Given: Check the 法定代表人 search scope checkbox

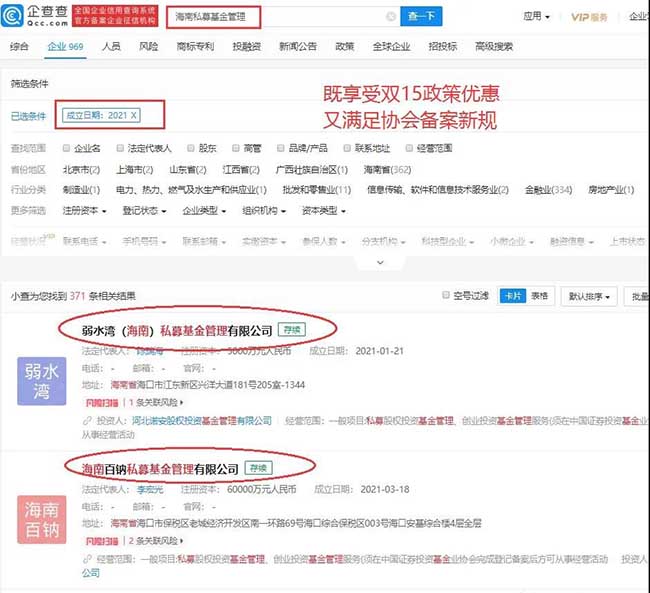Looking at the screenshot, I should (x=120, y=148).
